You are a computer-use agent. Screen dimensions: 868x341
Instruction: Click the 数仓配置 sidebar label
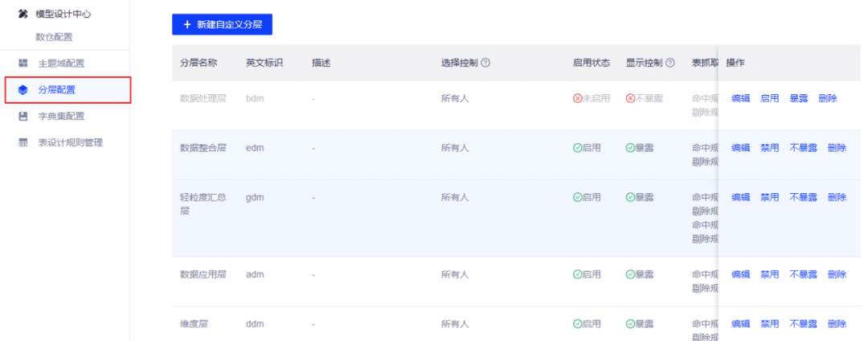pos(55,37)
